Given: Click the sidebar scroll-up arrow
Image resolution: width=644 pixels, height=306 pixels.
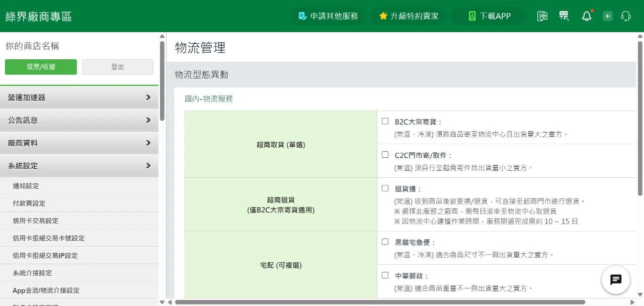Looking at the screenshot, I should 162,36.
